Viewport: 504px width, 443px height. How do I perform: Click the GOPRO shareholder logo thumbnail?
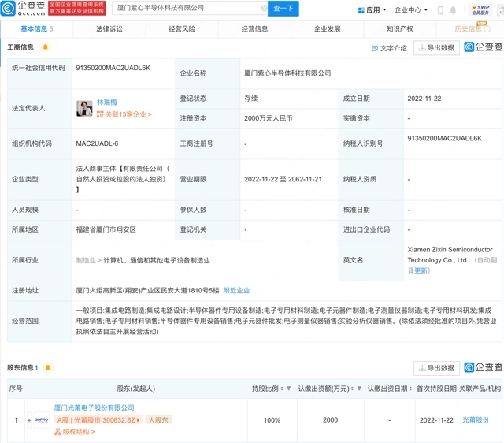pos(42,420)
